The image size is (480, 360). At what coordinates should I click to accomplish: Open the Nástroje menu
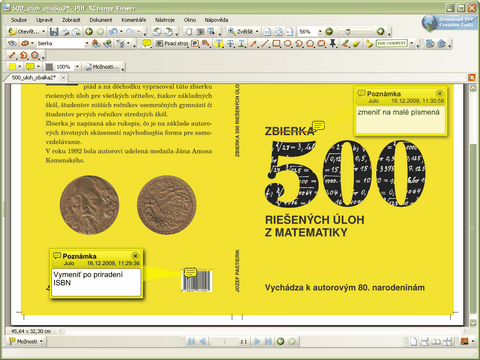(x=165, y=20)
